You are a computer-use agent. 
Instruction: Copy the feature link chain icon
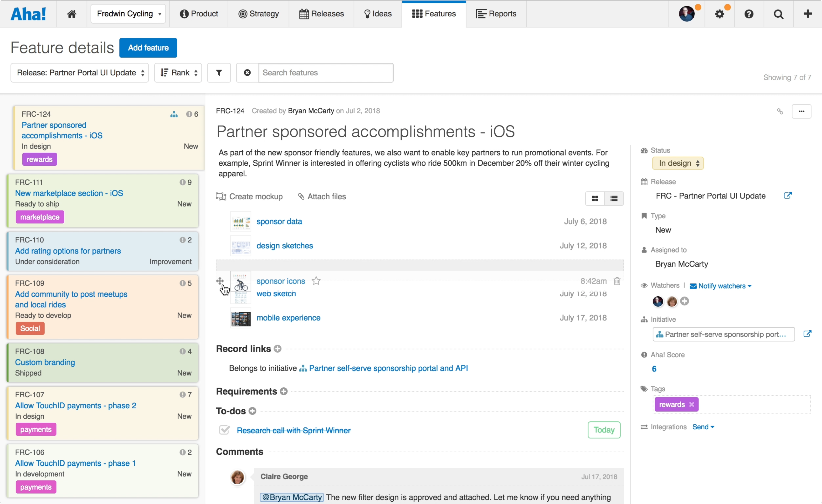(x=780, y=111)
